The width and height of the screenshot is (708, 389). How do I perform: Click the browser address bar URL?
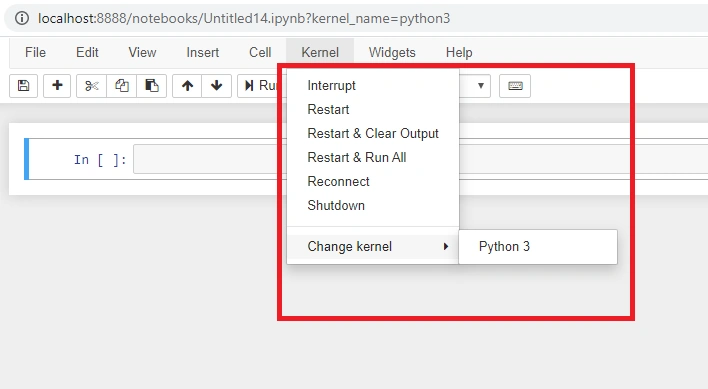244,18
